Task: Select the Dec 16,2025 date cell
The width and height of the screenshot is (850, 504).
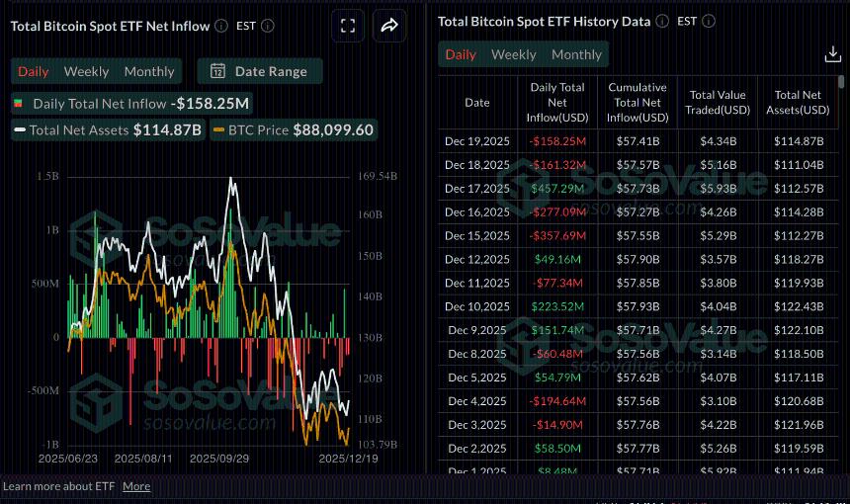Action: pyautogui.click(x=477, y=211)
